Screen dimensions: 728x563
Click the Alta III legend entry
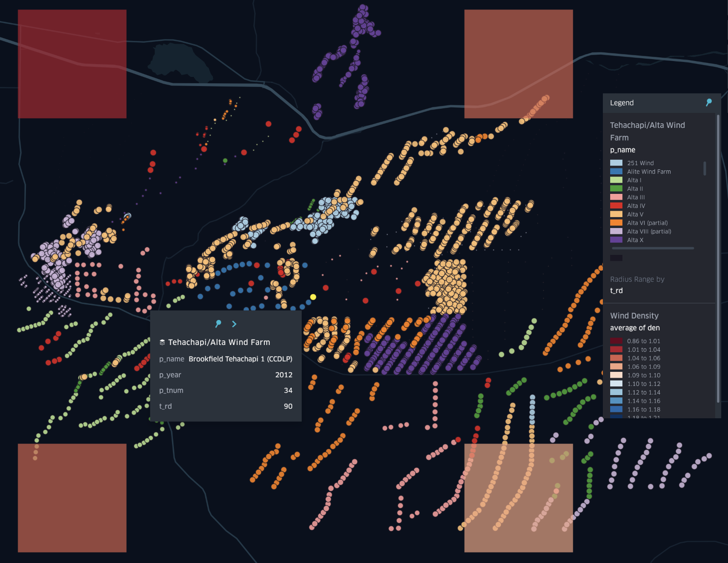pyautogui.click(x=636, y=197)
